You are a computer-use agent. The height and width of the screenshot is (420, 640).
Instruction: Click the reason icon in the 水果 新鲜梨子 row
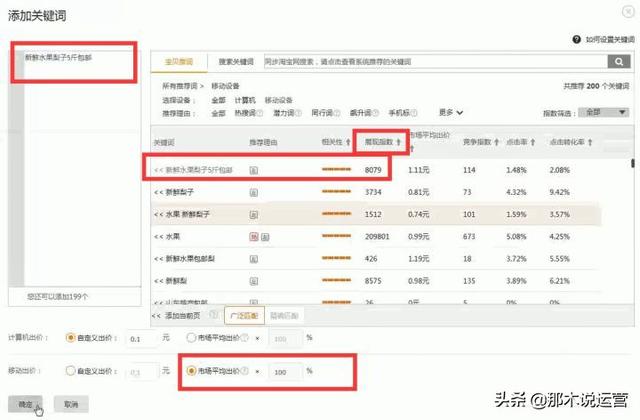(253, 214)
